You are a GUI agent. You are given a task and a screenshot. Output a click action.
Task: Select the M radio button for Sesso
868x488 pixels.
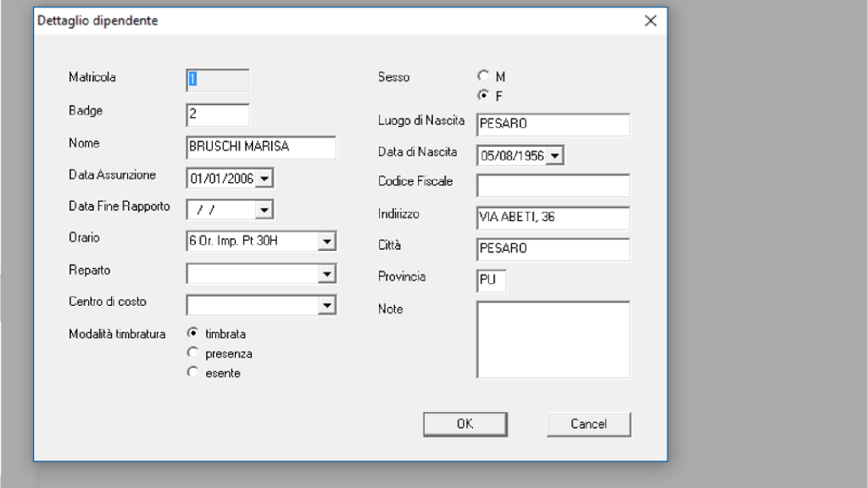pos(483,75)
